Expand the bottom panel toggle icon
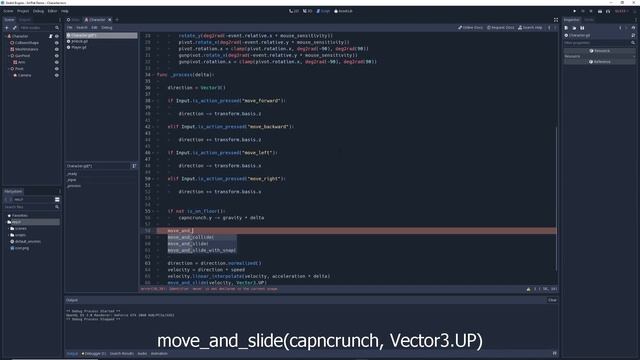The width and height of the screenshot is (640, 360). coord(555,353)
